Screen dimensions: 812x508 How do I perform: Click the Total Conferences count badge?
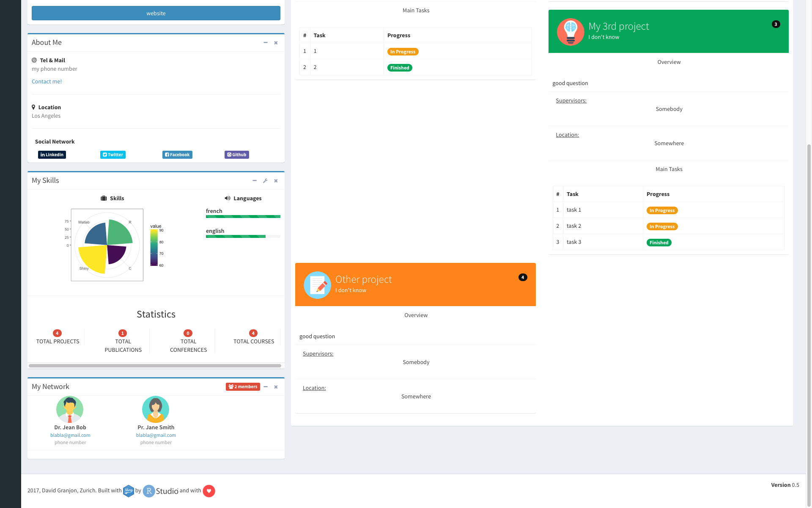pyautogui.click(x=188, y=333)
